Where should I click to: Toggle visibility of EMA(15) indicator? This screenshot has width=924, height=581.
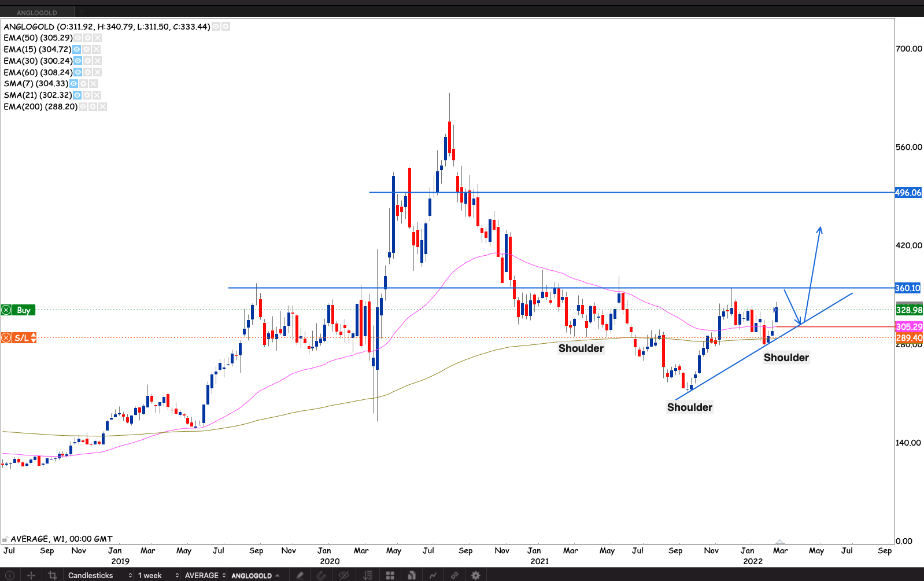point(76,50)
